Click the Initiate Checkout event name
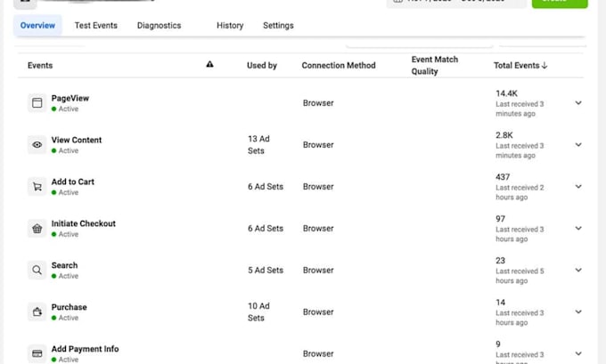This screenshot has width=606, height=364. 84,223
